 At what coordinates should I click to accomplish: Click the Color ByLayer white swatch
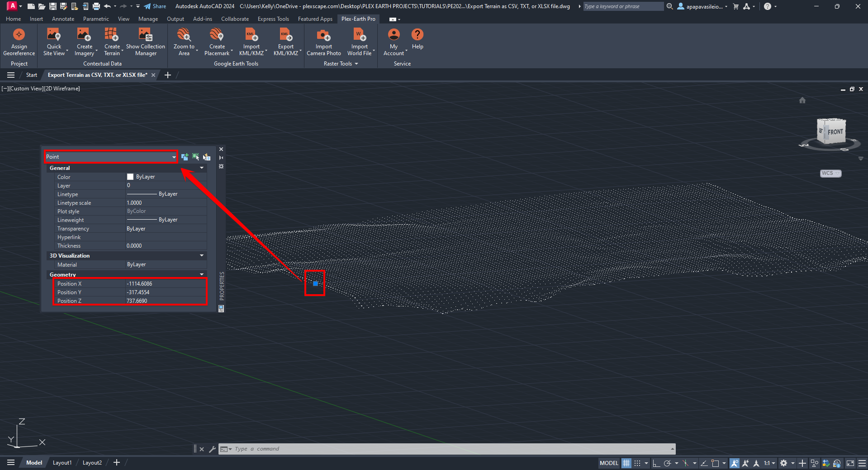130,177
